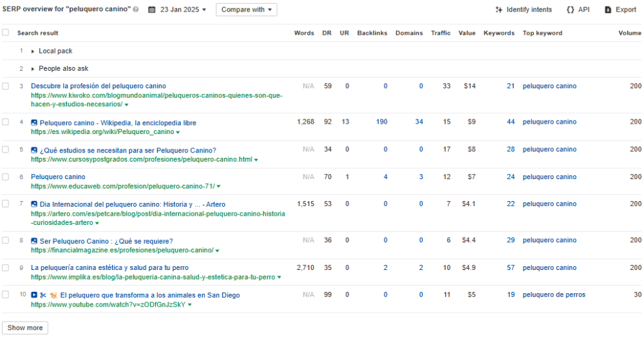This screenshot has height=337, width=644.
Task: Click YouTube DR value 99
Action: (x=328, y=294)
